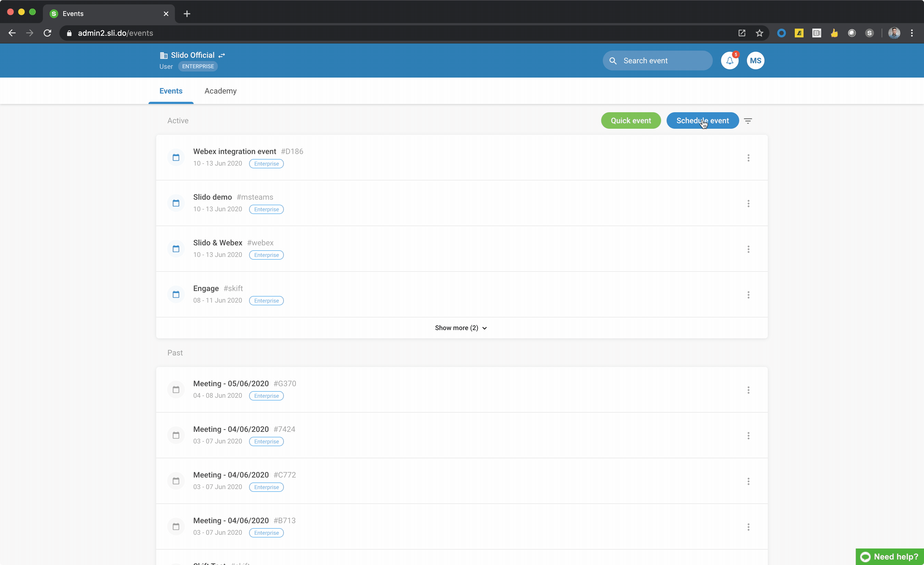Create a Quick event
The width and height of the screenshot is (924, 565).
click(631, 120)
